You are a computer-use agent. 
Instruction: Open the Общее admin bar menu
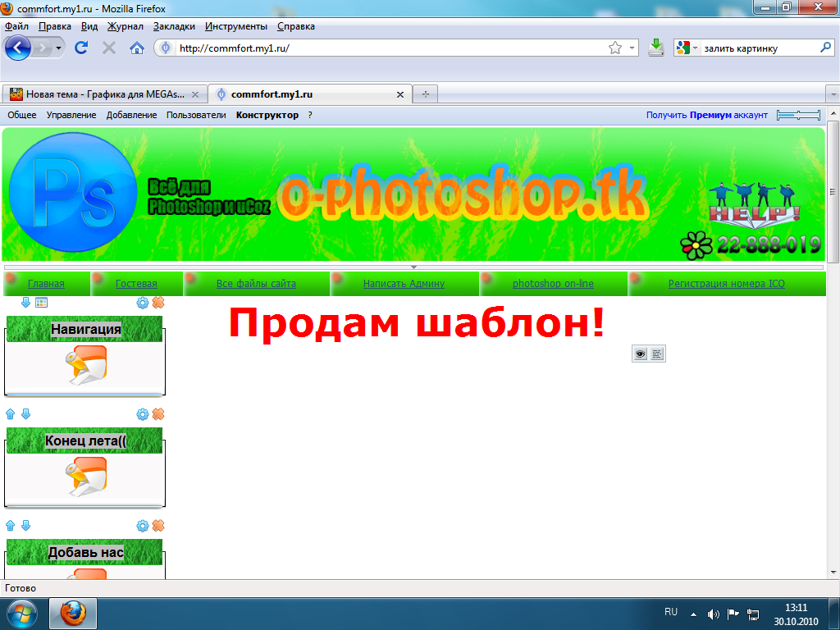[22, 115]
